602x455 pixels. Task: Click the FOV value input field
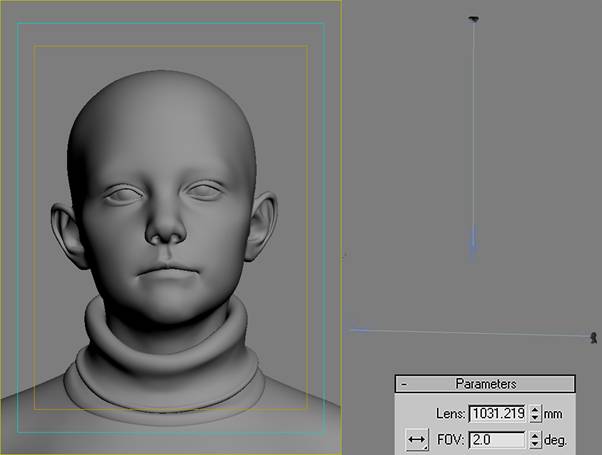(x=497, y=440)
